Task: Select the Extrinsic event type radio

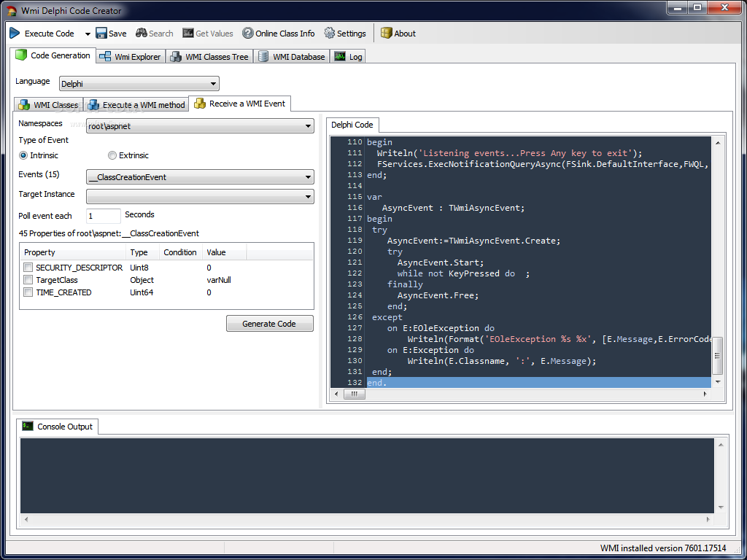Action: 112,155
